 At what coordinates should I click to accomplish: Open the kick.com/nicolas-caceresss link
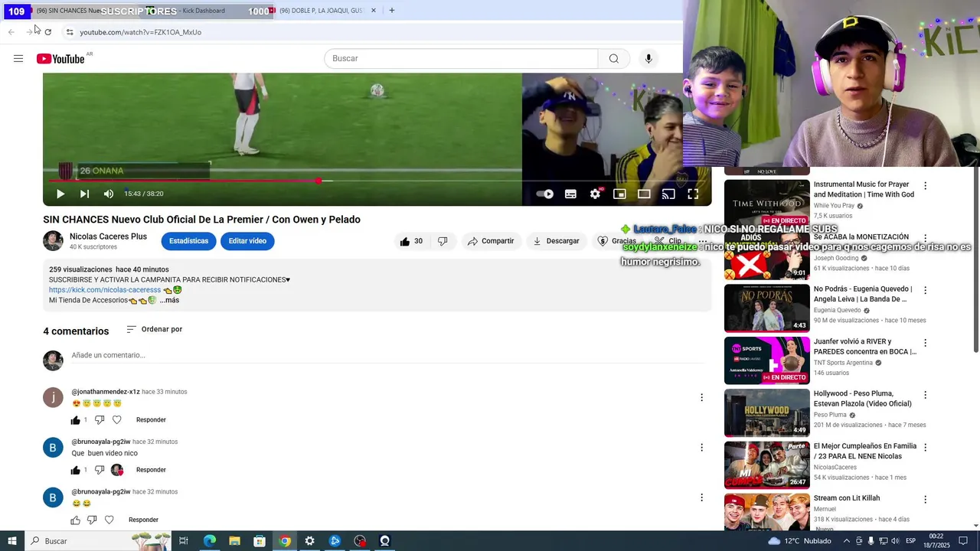105,290
